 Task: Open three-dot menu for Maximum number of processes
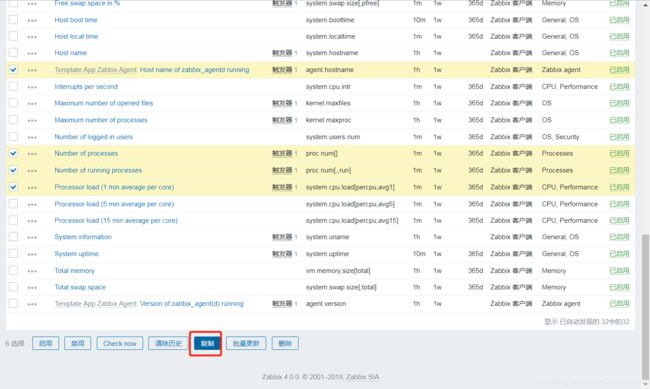(32, 121)
